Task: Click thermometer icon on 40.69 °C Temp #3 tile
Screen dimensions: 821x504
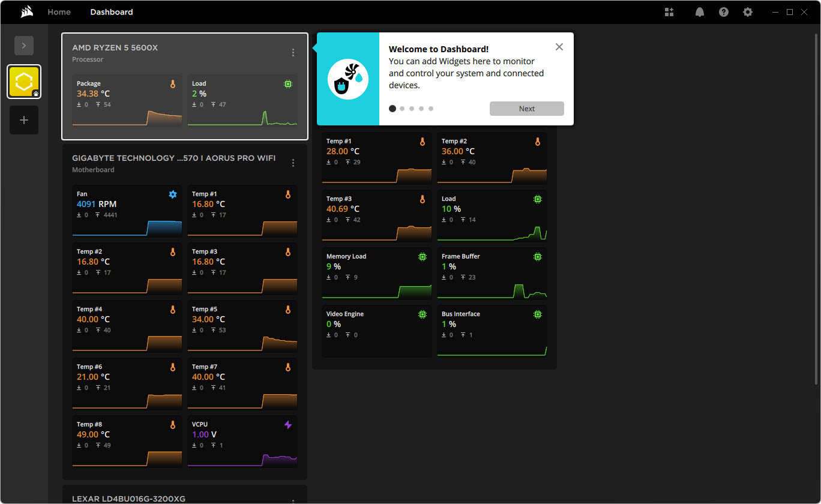Action: click(423, 199)
